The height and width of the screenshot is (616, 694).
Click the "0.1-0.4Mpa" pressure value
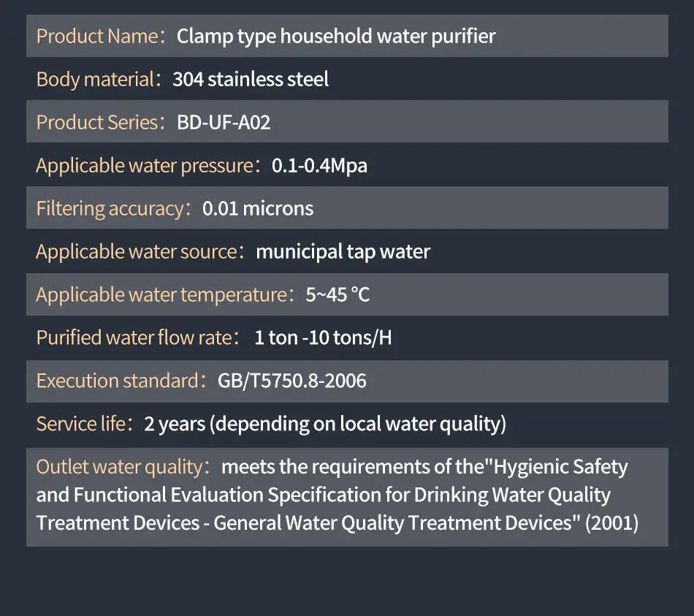pyautogui.click(x=319, y=165)
